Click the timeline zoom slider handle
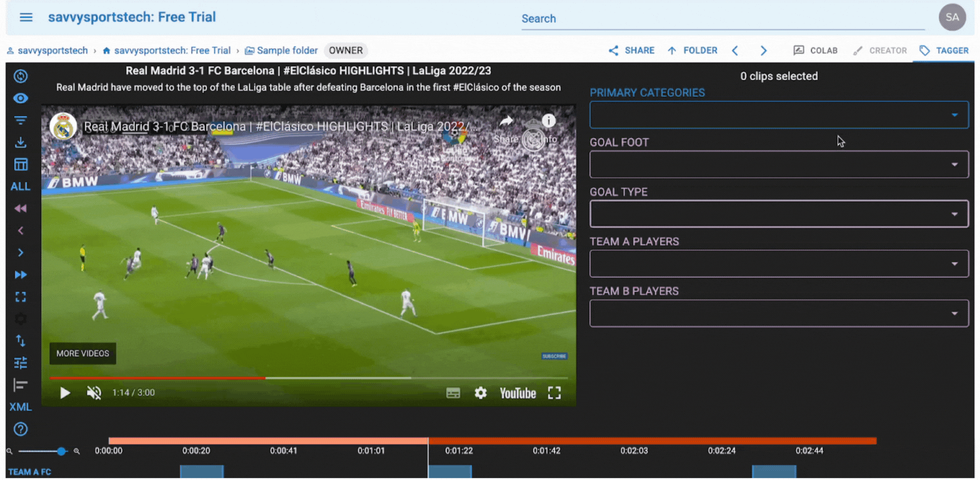The width and height of the screenshot is (980, 480). [61, 451]
